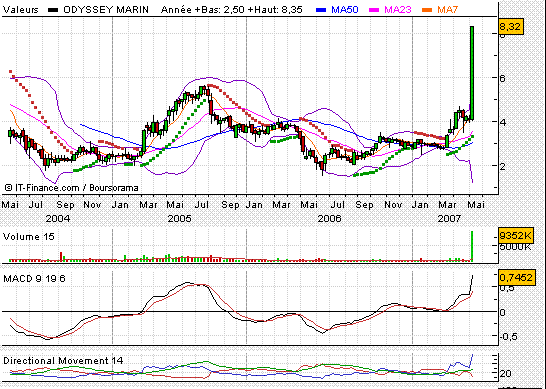
Task: Click the Volume 15 panel label
Action: pos(29,237)
